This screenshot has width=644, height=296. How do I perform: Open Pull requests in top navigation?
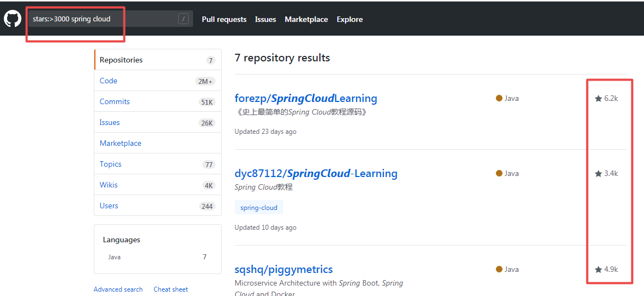(x=224, y=19)
